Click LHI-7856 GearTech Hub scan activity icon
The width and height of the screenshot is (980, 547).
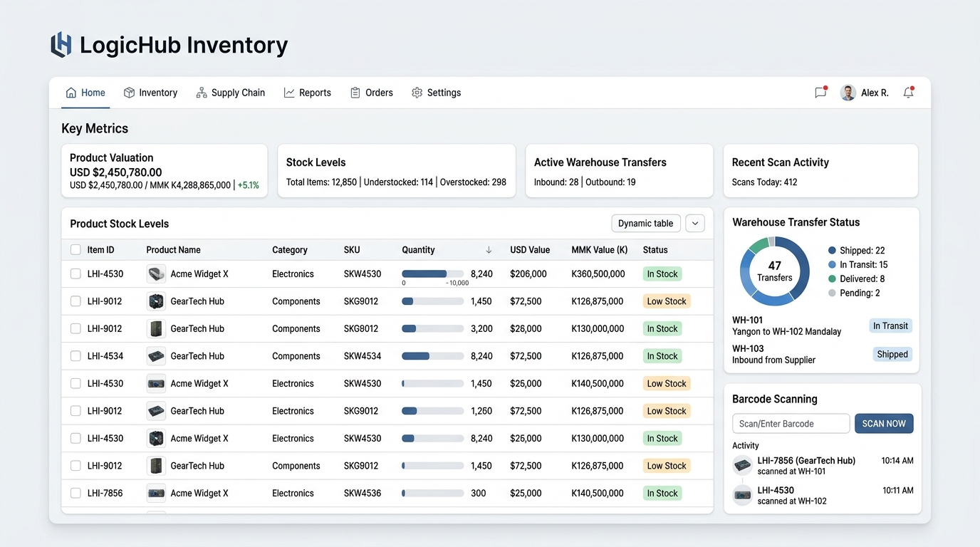[x=743, y=466]
